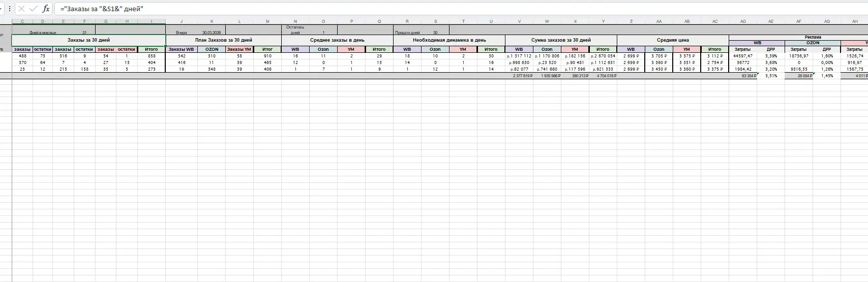This screenshot has height=282, width=868.
Task: Select column J header
Action: pyautogui.click(x=182, y=21)
